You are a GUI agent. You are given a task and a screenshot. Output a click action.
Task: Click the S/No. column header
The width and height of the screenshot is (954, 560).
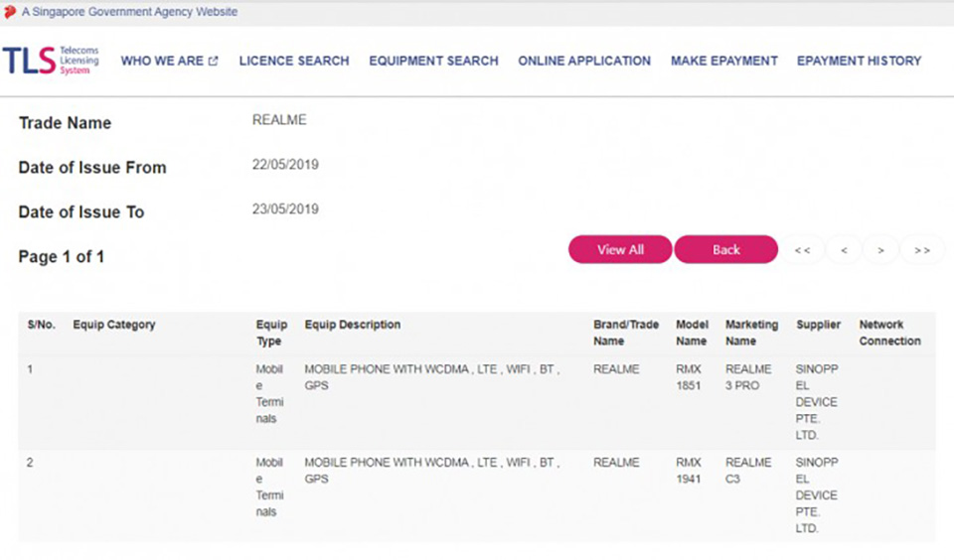tap(41, 325)
